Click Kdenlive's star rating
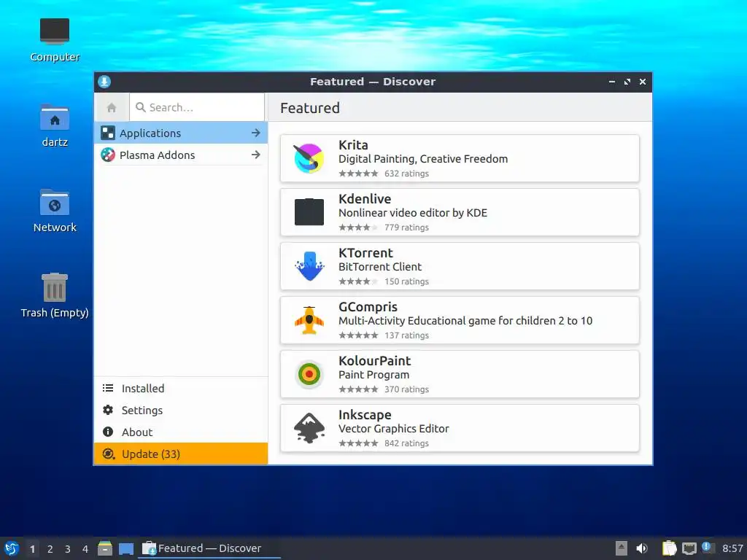The height and width of the screenshot is (560, 747). tap(358, 227)
